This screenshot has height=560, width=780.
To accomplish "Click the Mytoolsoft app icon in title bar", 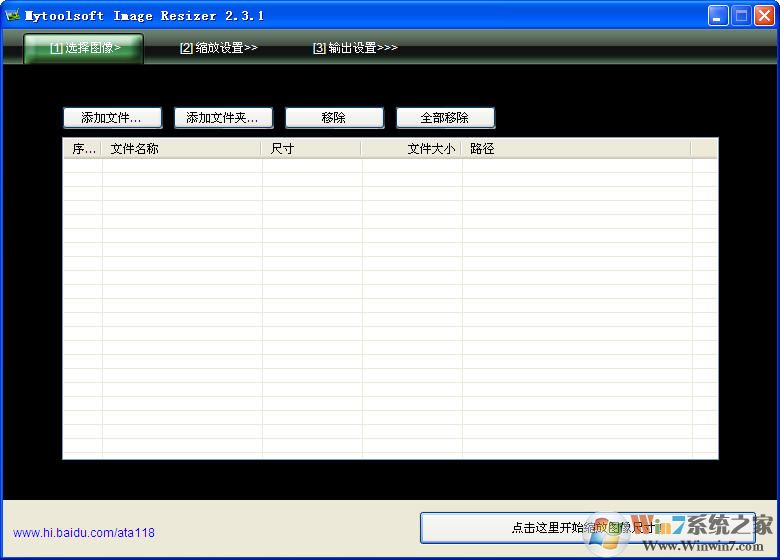I will [12, 15].
